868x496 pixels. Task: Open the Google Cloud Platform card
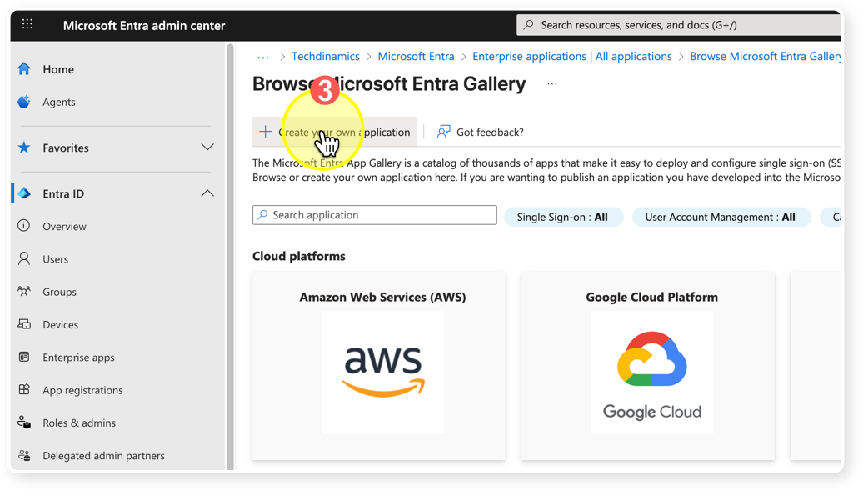(648, 366)
